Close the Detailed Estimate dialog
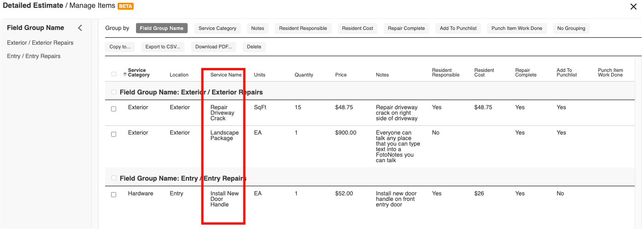The height and width of the screenshot is (229, 644). (x=633, y=6)
